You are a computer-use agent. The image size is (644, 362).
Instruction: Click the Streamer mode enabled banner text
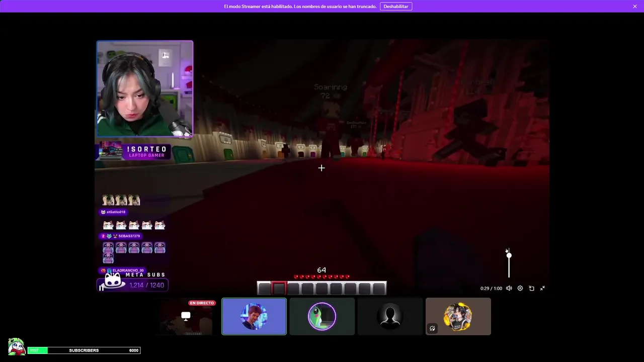[x=300, y=7]
